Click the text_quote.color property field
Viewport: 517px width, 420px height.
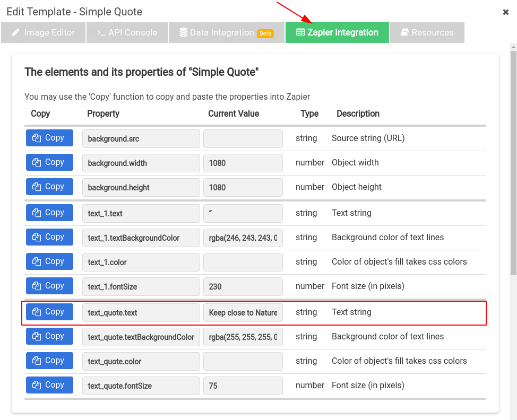(x=141, y=361)
